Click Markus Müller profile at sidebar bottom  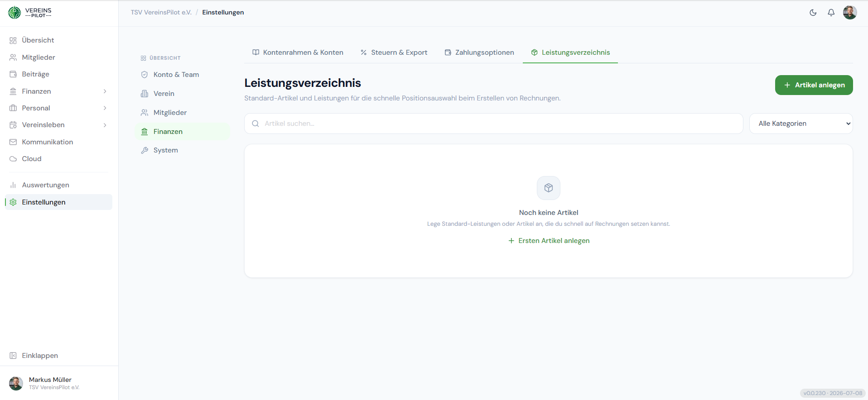tap(58, 383)
